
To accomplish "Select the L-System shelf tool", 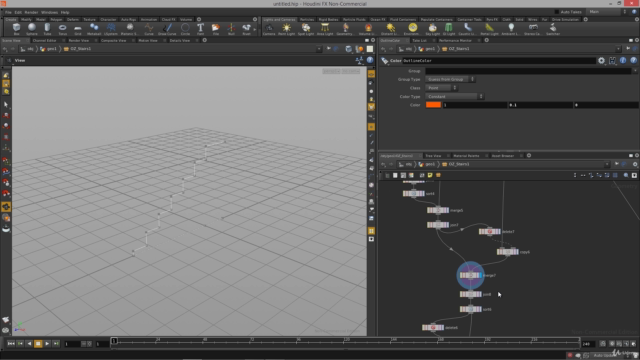I will [x=111, y=29].
